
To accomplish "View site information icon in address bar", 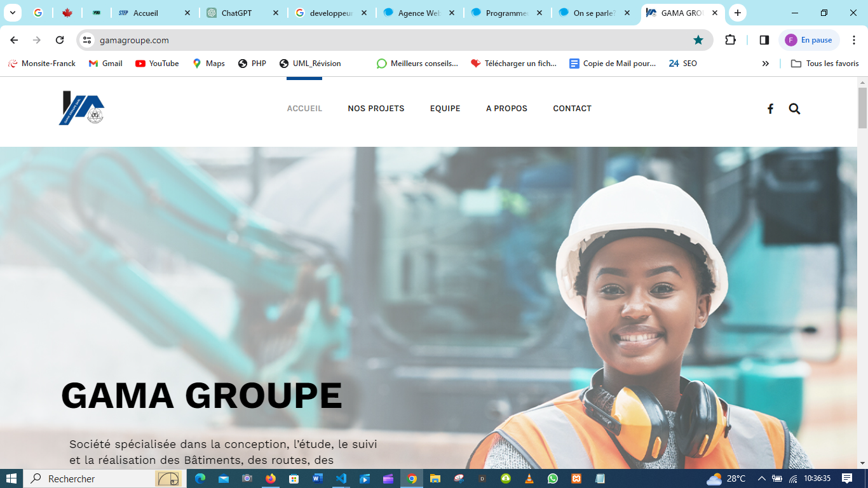I will [88, 40].
